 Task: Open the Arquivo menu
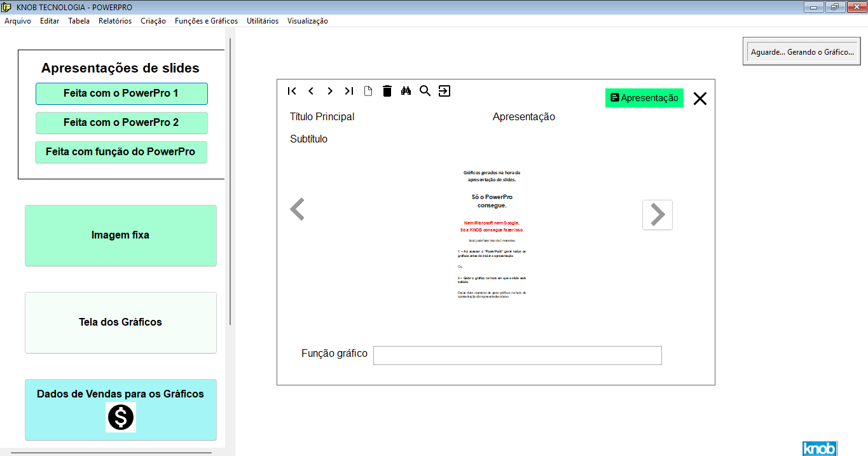point(18,21)
